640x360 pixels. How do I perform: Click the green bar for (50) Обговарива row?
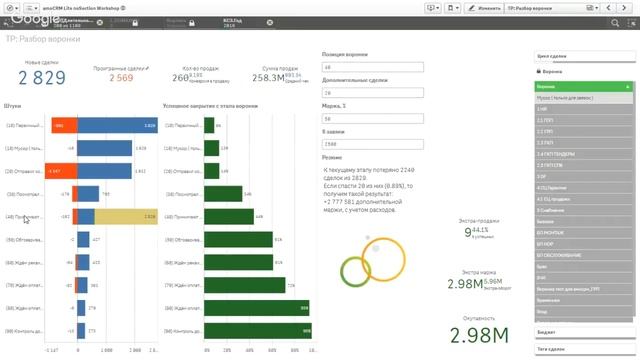click(238, 240)
